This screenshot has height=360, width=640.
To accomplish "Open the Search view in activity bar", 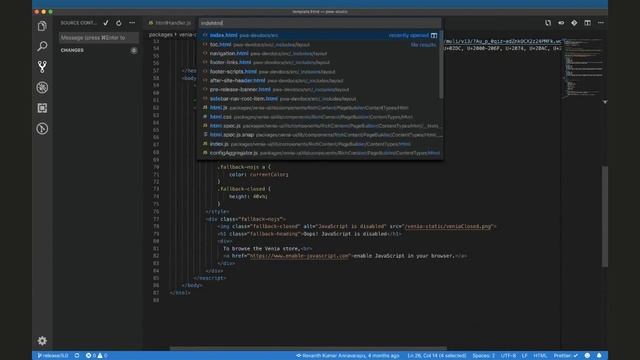I will pyautogui.click(x=42, y=46).
